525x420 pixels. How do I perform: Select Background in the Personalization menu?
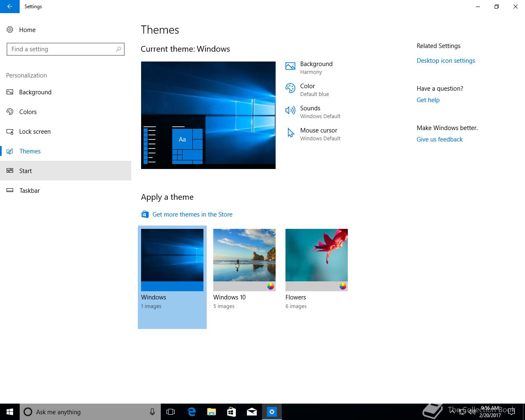pyautogui.click(x=66, y=92)
